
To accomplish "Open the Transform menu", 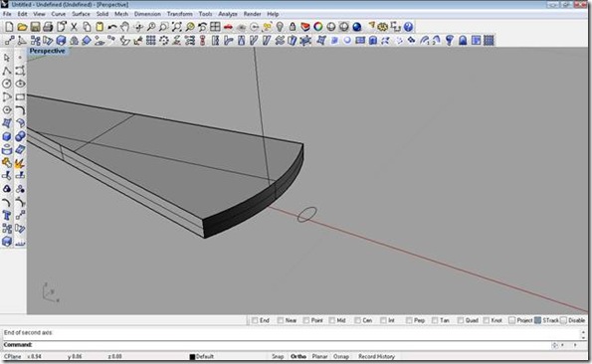I will 180,14.
